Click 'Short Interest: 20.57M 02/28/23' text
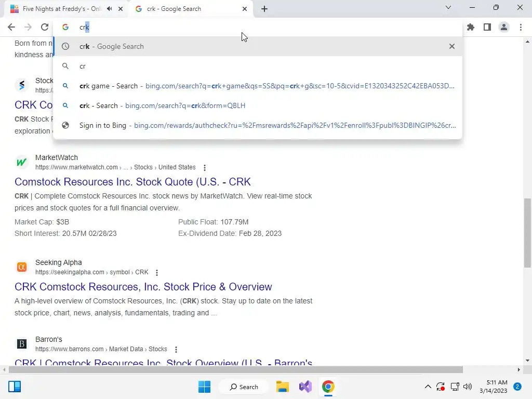This screenshot has height=399, width=532. tap(65, 233)
